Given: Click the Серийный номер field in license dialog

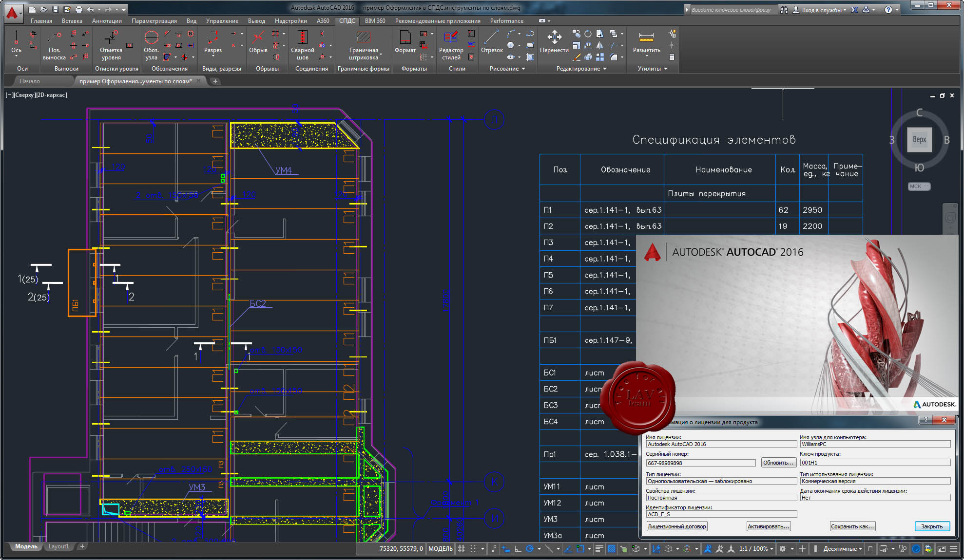Looking at the screenshot, I should 700,463.
